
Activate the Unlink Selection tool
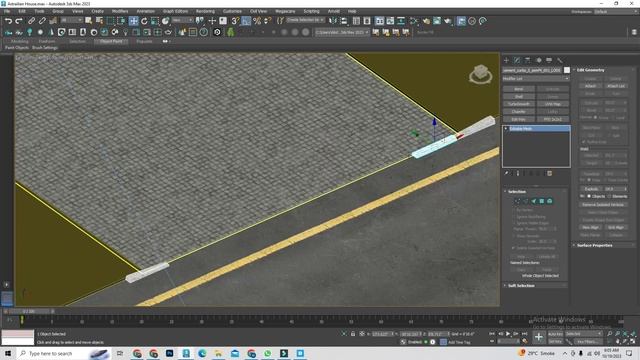[42, 21]
